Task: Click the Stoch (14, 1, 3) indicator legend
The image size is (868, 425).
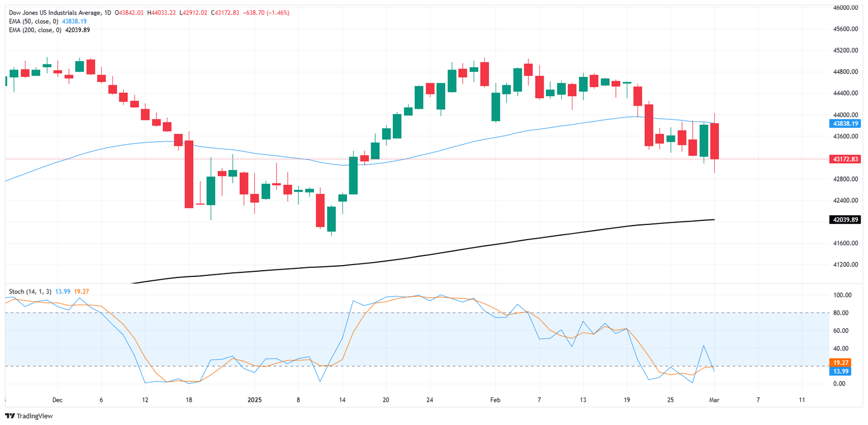Action: click(x=30, y=291)
